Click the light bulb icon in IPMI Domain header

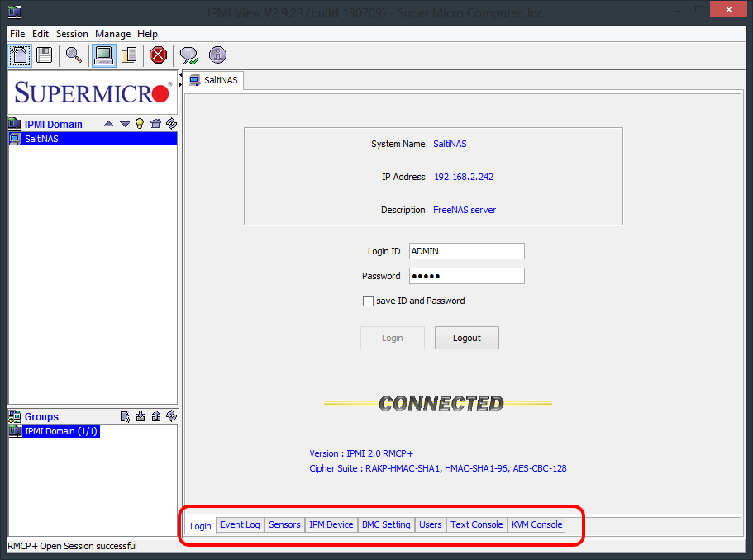(140, 123)
